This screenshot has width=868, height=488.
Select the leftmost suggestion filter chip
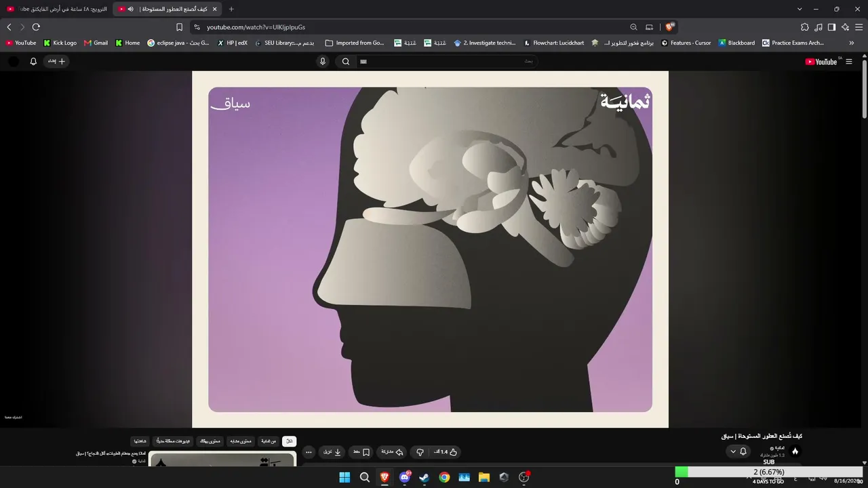point(140,441)
